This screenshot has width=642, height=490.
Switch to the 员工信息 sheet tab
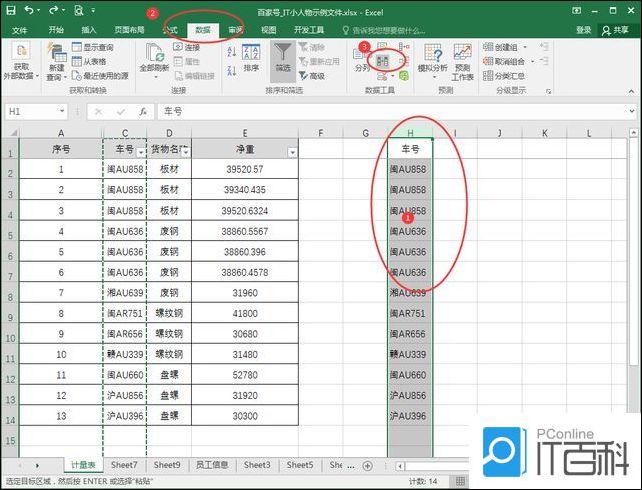click(212, 465)
